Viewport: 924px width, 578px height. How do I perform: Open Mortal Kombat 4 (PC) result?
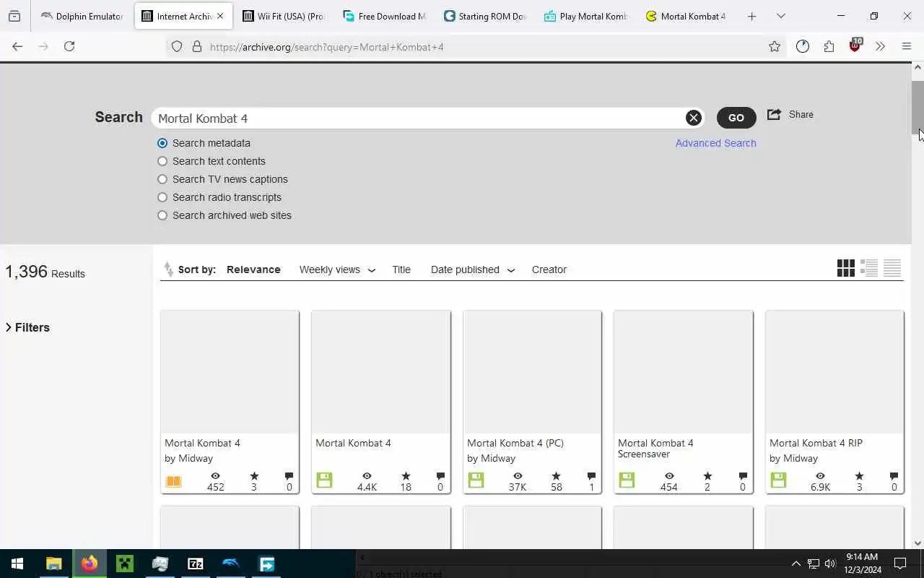pos(532,402)
